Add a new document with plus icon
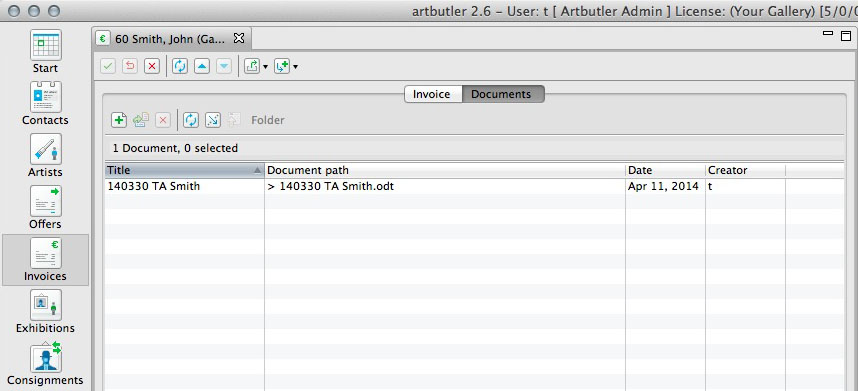 point(119,120)
